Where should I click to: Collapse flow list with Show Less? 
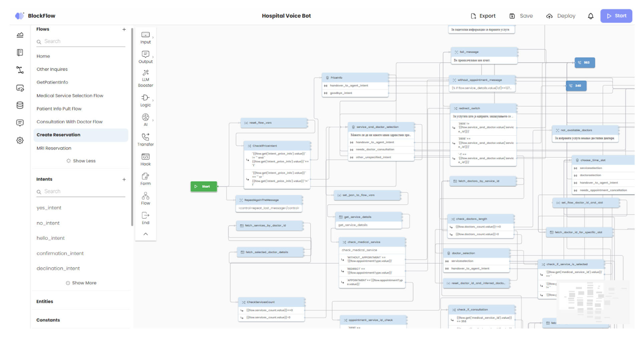pyautogui.click(x=81, y=161)
